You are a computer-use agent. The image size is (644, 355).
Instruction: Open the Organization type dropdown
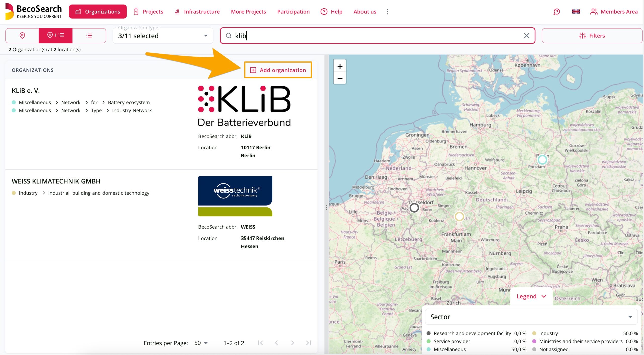click(163, 36)
